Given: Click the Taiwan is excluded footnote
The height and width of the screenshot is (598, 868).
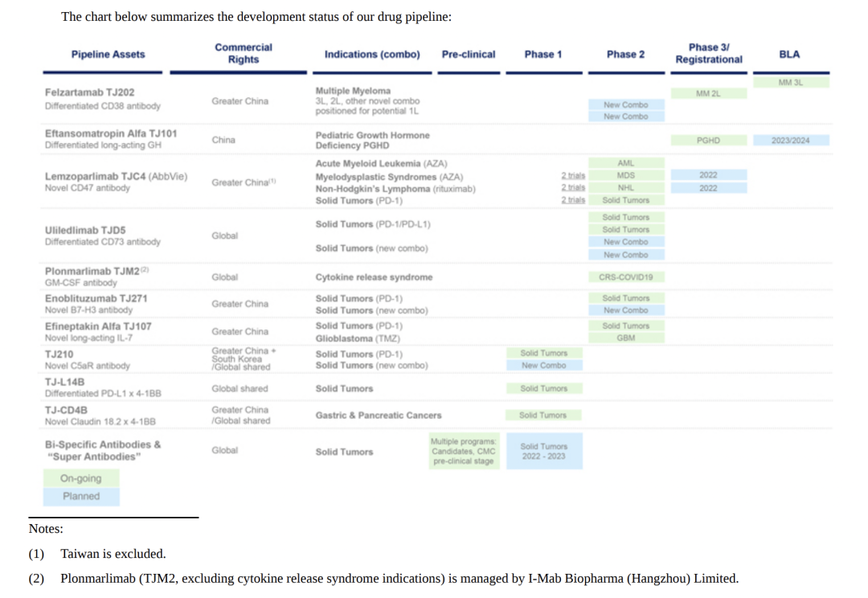Looking at the screenshot, I should [113, 554].
